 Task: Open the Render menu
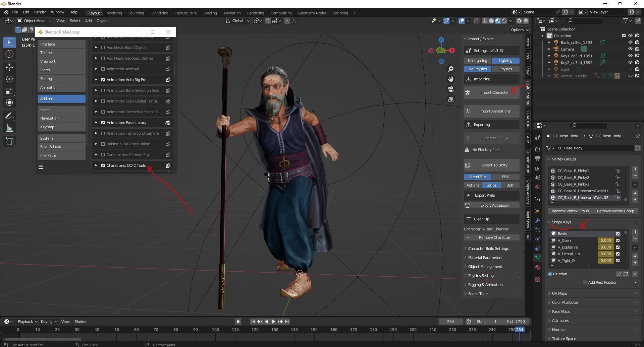click(40, 12)
